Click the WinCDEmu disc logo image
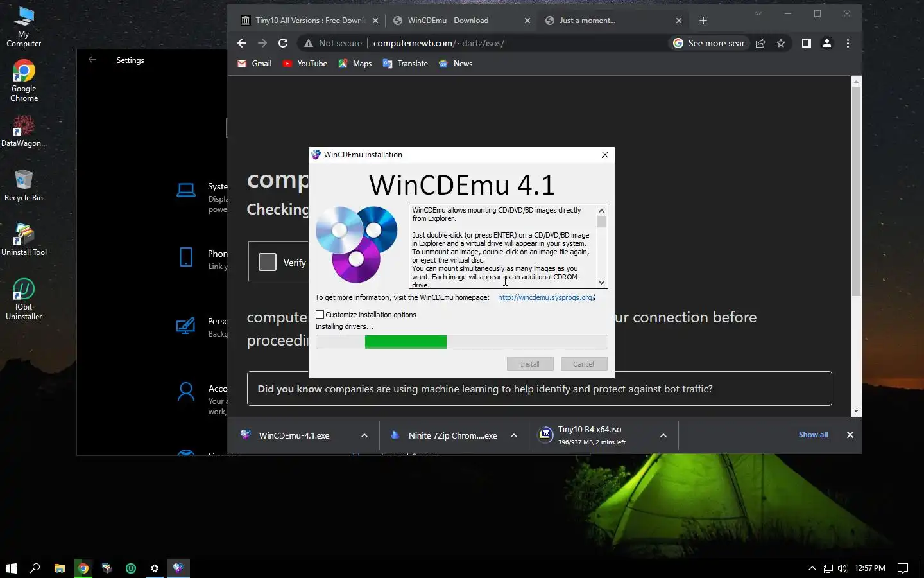924x578 pixels. pyautogui.click(x=357, y=244)
